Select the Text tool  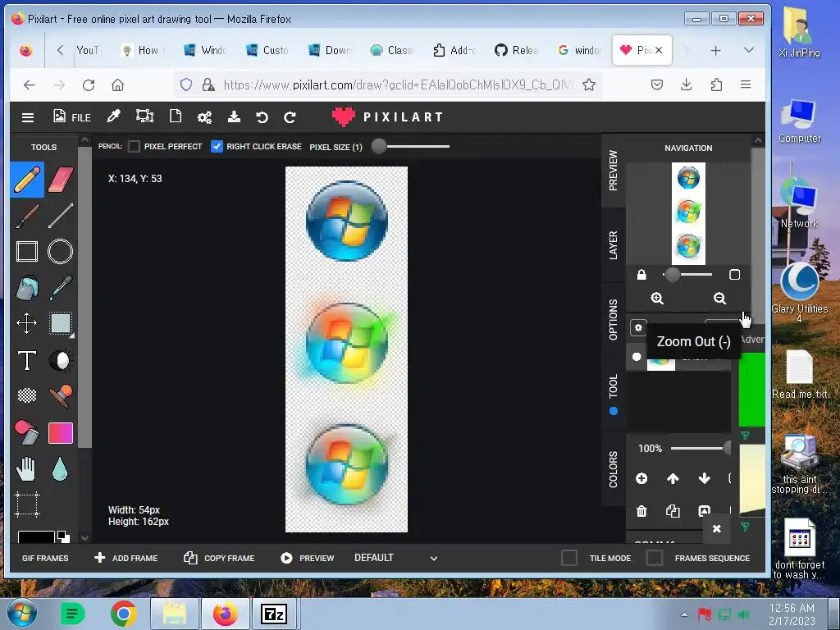point(27,360)
